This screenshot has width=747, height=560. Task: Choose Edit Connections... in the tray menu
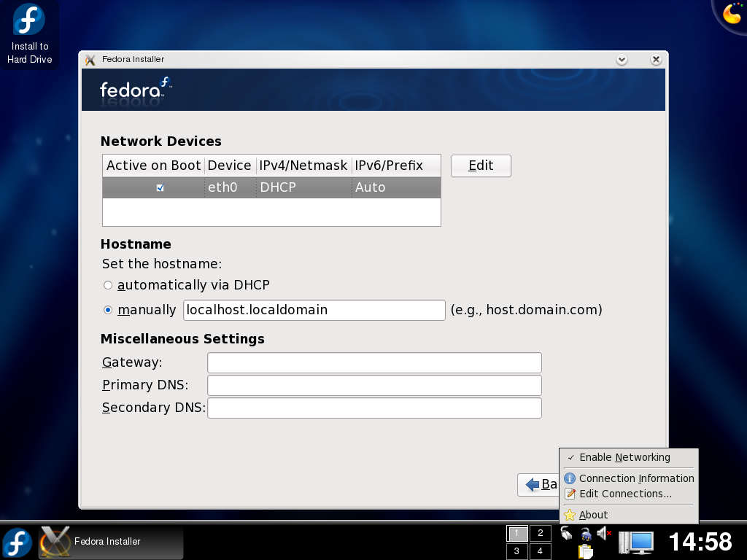[x=628, y=494]
